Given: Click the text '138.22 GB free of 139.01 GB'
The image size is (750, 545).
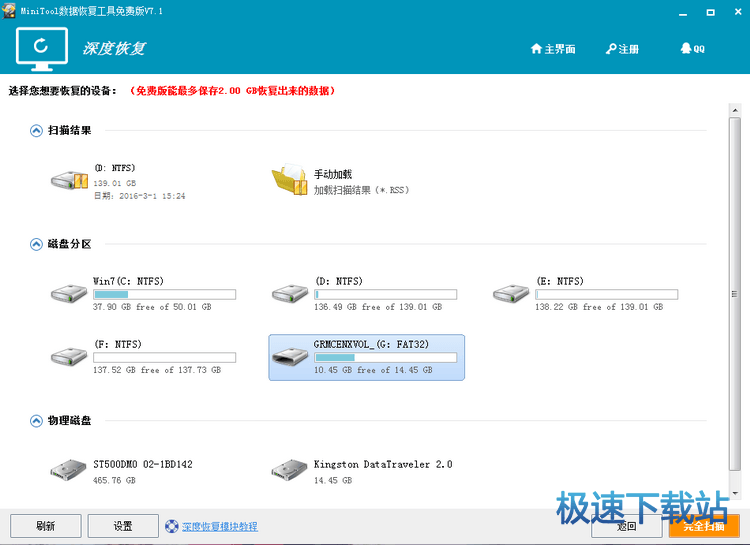Looking at the screenshot, I should (599, 307).
